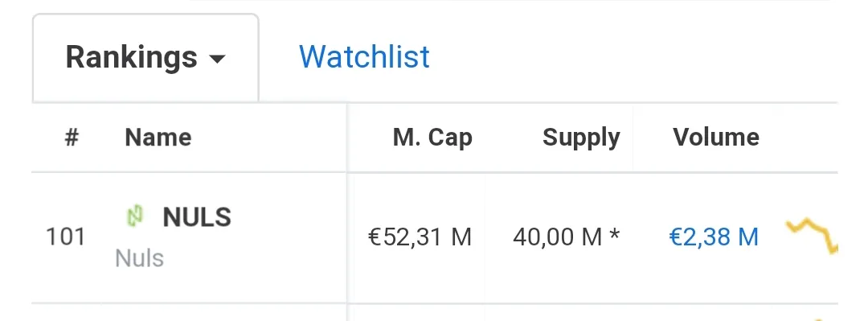Select the Rankings tab
The width and height of the screenshot is (868, 321).
pyautogui.click(x=145, y=58)
